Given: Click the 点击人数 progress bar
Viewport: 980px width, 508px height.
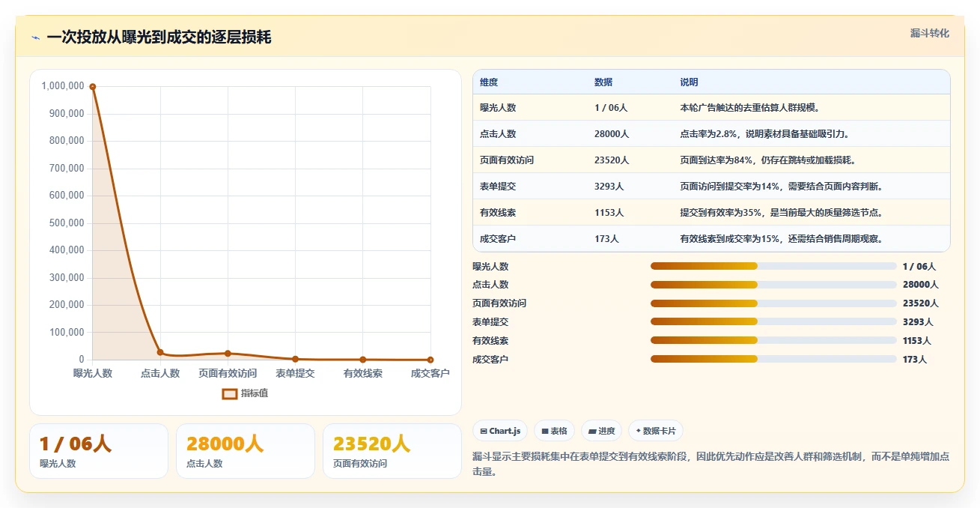Looking at the screenshot, I should pyautogui.click(x=773, y=285).
